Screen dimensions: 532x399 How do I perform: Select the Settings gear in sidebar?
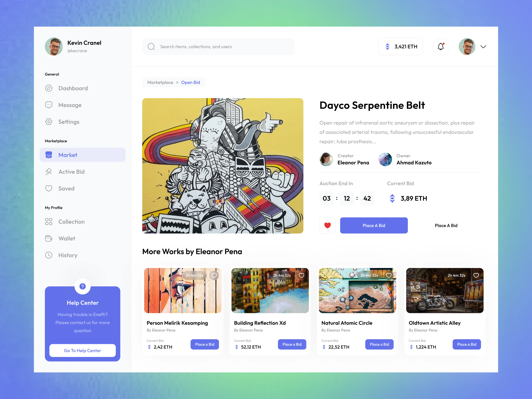coord(49,122)
